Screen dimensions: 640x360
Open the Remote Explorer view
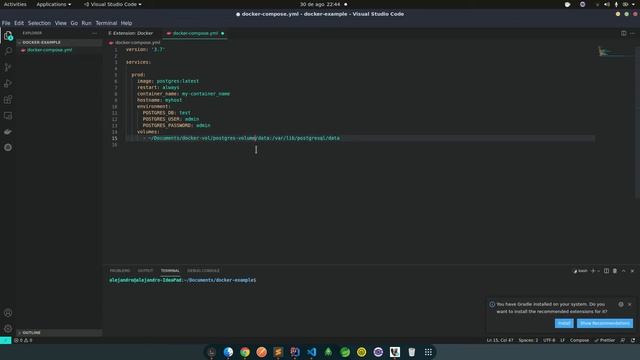[x=8, y=116]
